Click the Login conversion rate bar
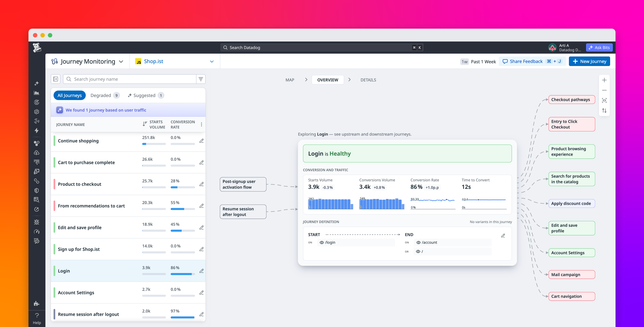The height and width of the screenshot is (327, 644). click(183, 274)
